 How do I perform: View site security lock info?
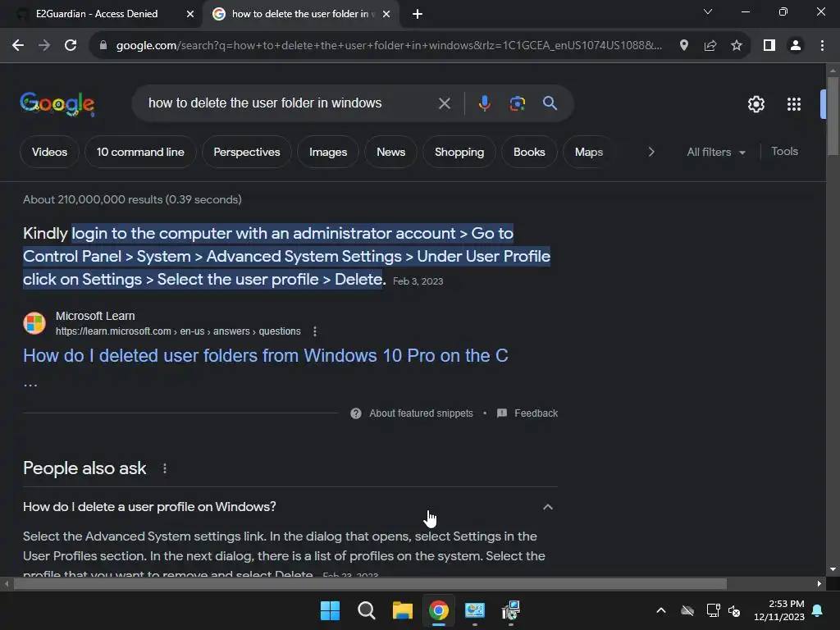click(x=103, y=46)
